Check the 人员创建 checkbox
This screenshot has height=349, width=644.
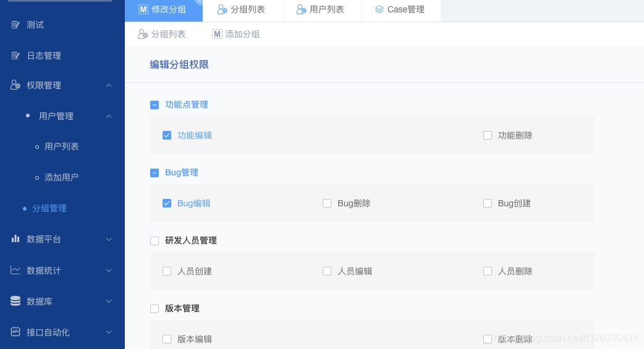coord(167,271)
